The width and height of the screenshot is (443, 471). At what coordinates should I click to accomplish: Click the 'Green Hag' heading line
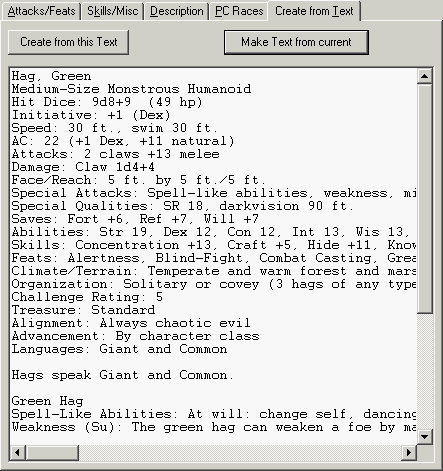[x=47, y=401]
